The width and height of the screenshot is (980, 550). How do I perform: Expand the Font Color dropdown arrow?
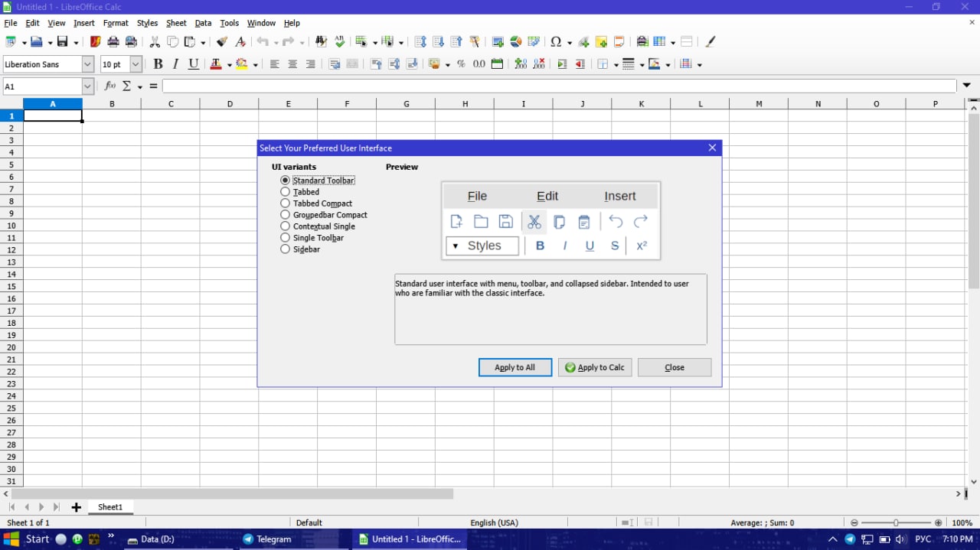point(229,65)
